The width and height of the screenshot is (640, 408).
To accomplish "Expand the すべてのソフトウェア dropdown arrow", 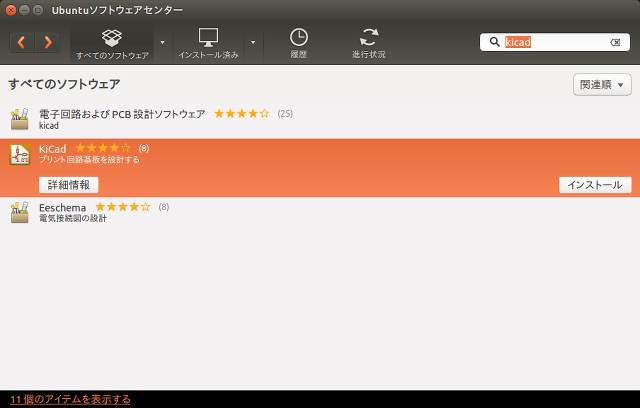I will (162, 42).
